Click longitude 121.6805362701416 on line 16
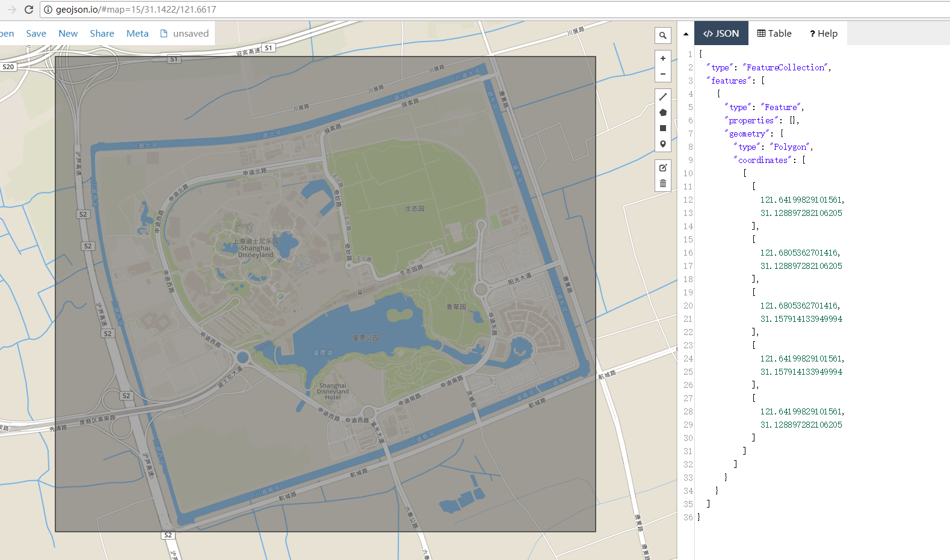Screen dimensions: 950x560 point(799,253)
